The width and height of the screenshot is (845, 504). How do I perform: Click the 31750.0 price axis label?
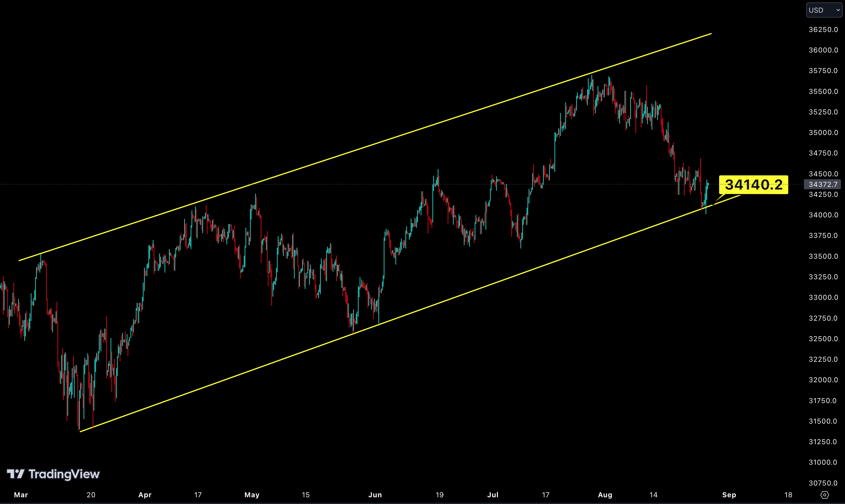(823, 401)
